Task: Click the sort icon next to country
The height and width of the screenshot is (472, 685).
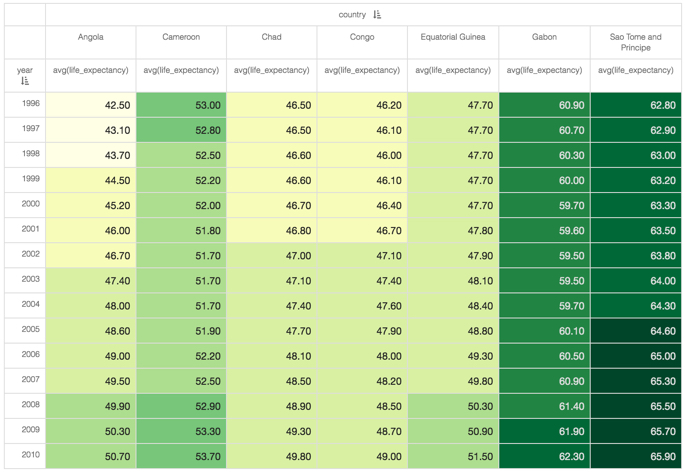Action: 377,15
